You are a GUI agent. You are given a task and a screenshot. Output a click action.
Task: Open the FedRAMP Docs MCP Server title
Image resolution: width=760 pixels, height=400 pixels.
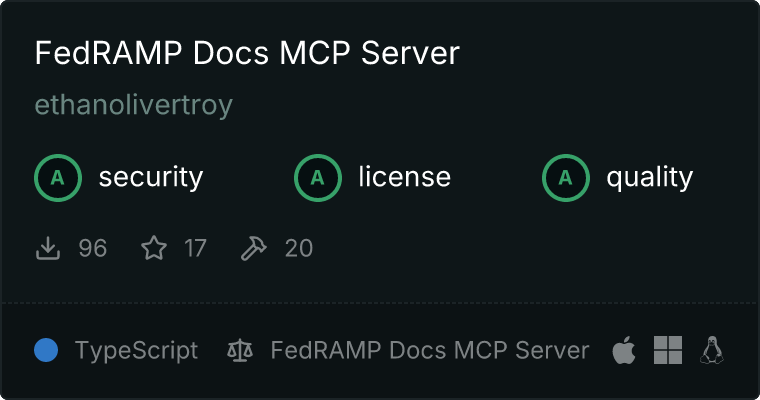[247, 52]
